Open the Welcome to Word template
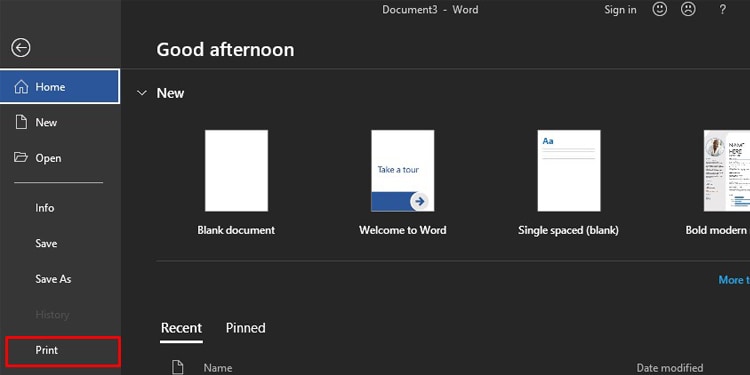 point(403,171)
